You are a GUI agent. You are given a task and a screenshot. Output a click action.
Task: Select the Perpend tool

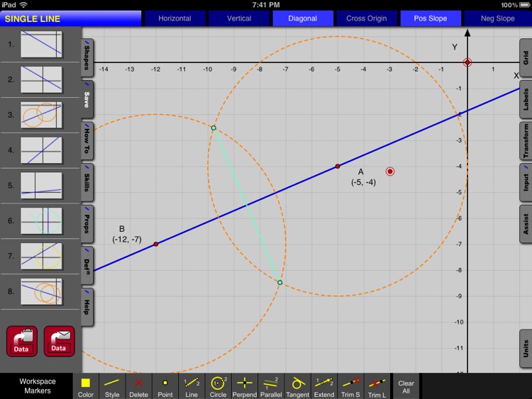point(244,386)
